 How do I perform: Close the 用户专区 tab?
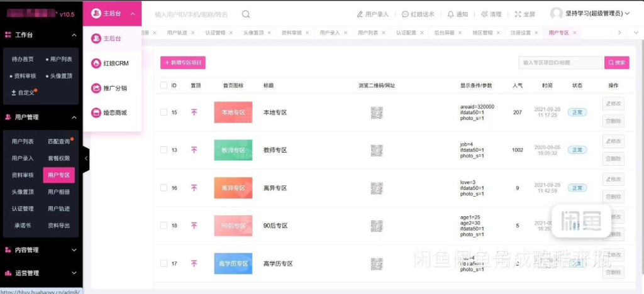pos(574,33)
